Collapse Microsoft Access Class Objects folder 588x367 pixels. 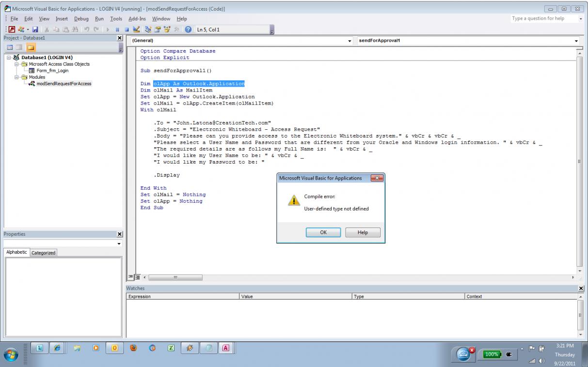16,64
